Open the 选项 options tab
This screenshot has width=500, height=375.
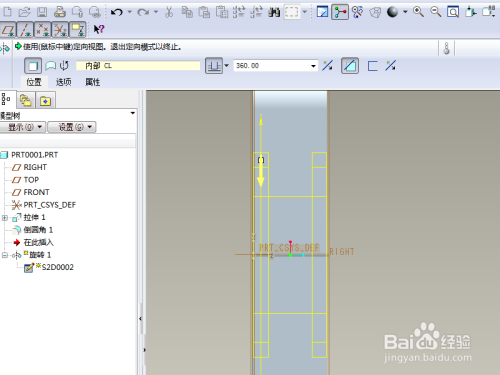64,82
